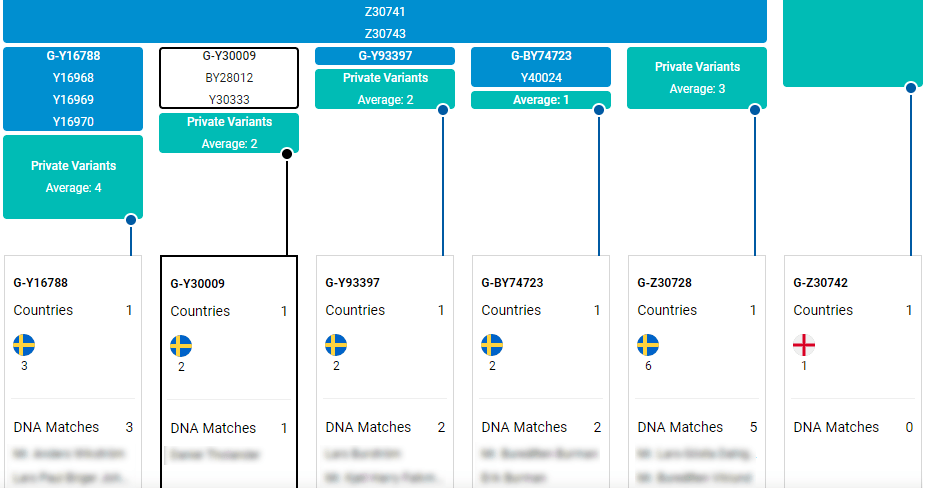Select the G-Y93397 haplogroup block

[385, 56]
